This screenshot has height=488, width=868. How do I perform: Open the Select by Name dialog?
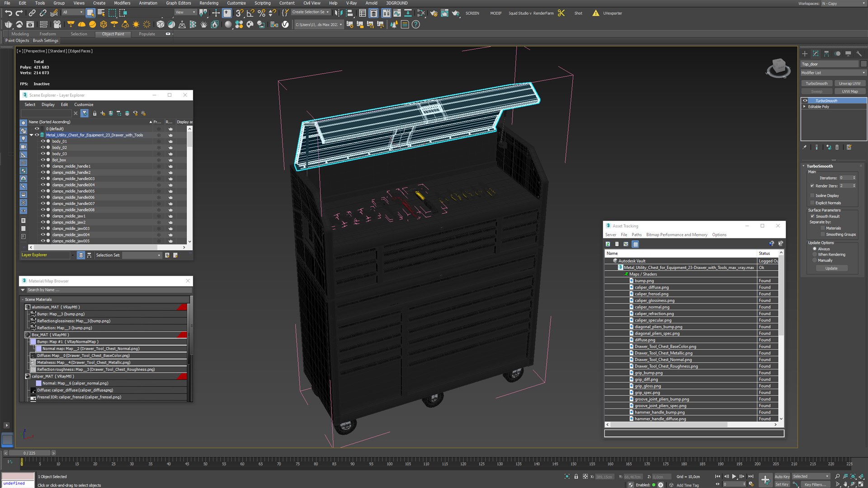pos(101,13)
